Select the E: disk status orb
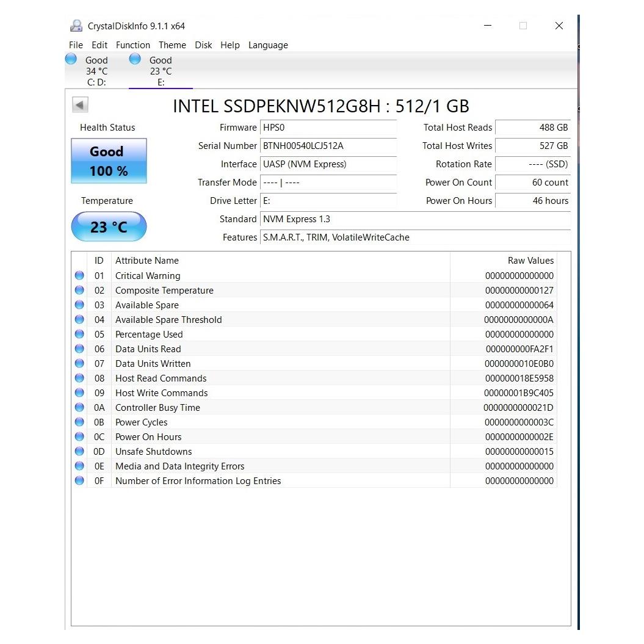 [136, 59]
